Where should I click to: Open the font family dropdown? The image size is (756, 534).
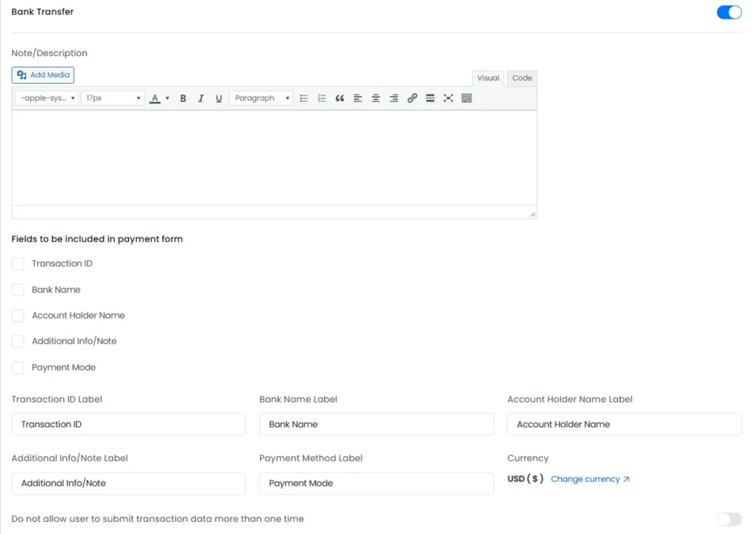coord(46,98)
